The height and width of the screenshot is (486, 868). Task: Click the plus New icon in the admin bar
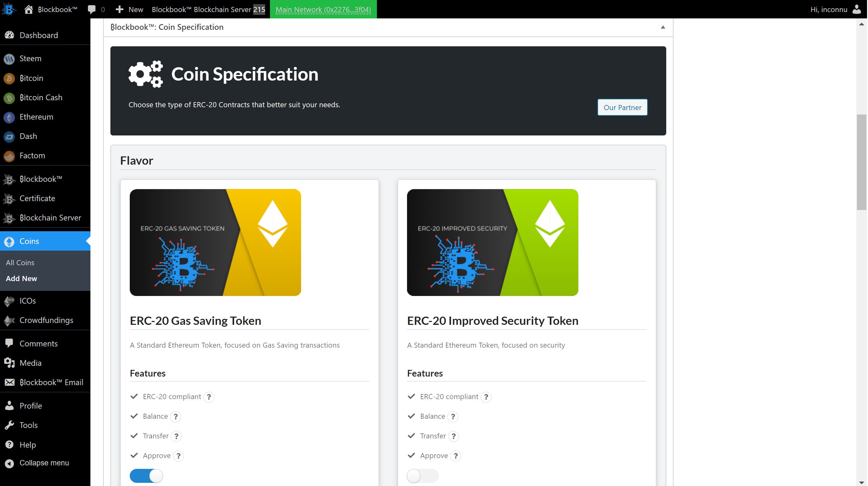[x=119, y=9]
